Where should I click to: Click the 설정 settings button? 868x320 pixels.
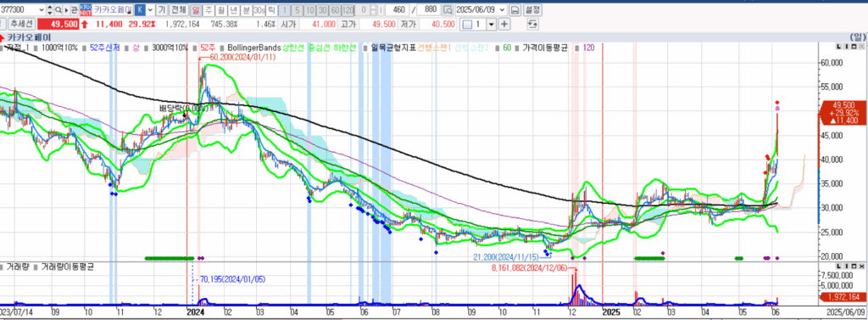point(532,10)
